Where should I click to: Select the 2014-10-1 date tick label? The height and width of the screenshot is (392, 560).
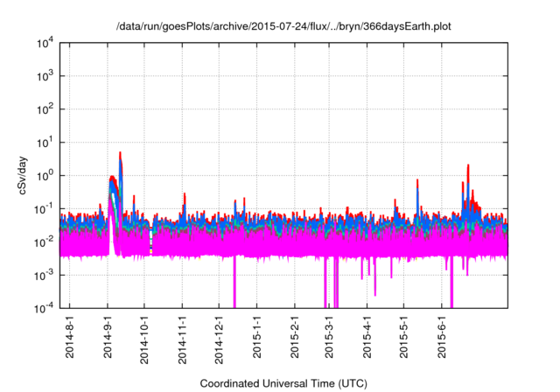144,339
